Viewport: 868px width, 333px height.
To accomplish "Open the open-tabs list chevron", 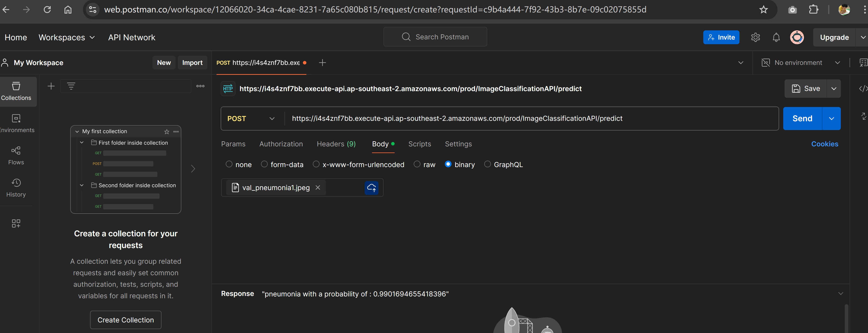I will (741, 63).
